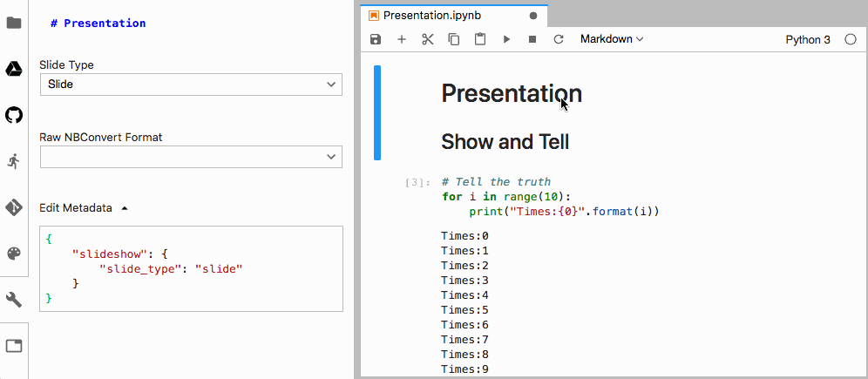Screen dimensions: 868x379
Task: Save the notebook with the disk icon
Action: [x=376, y=39]
